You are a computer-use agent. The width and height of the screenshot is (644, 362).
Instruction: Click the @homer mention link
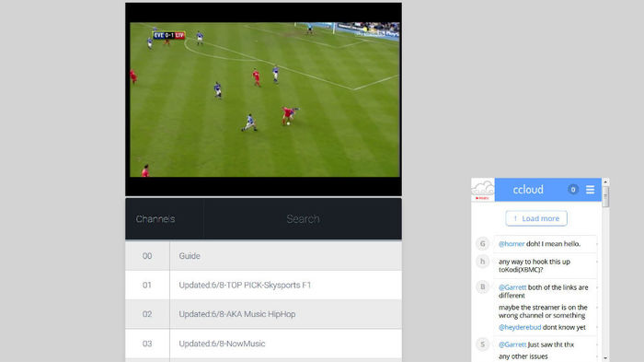[512, 244]
